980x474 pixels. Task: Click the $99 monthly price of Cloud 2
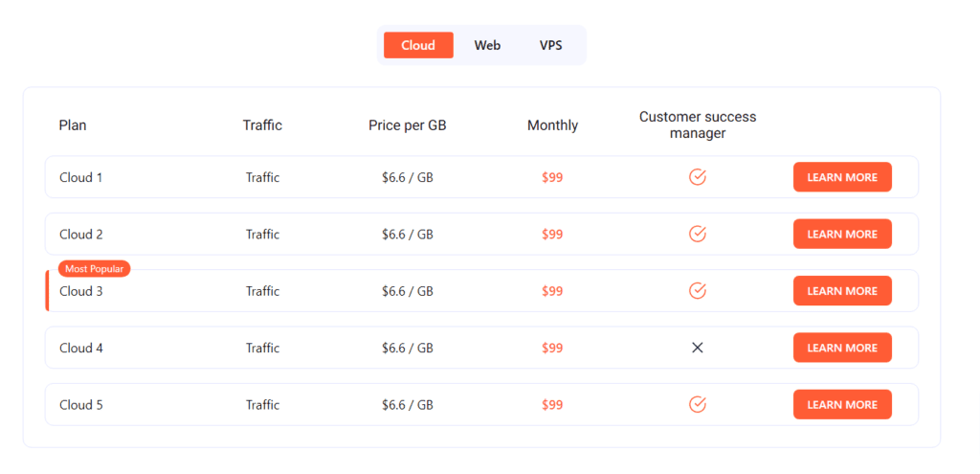[552, 235]
